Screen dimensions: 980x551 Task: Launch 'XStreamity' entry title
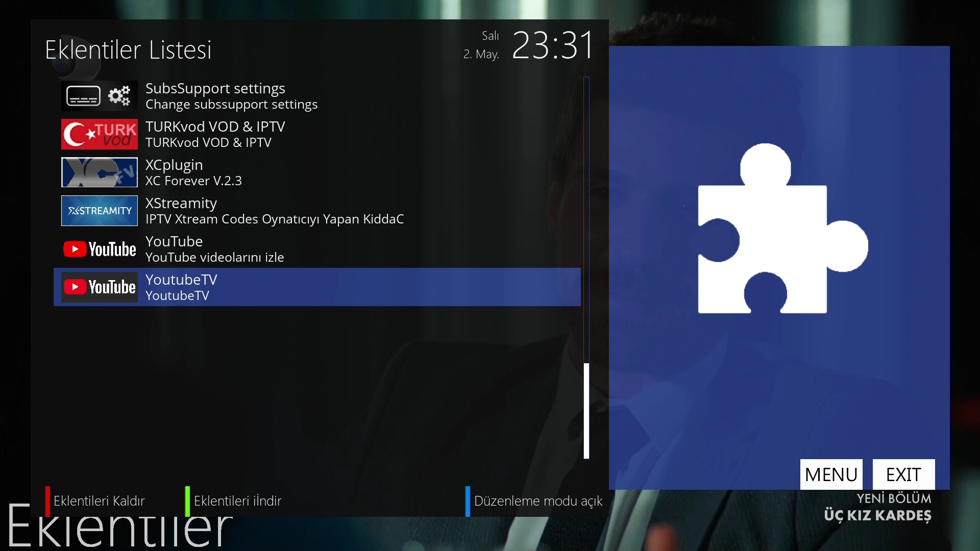click(x=181, y=203)
